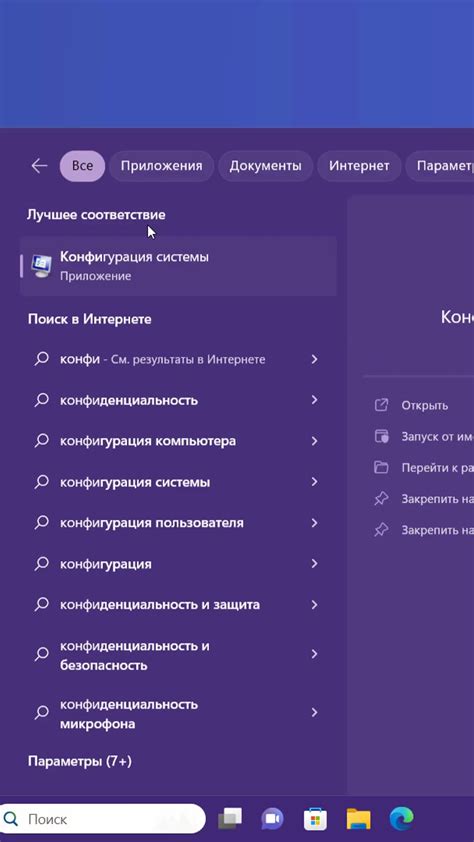Click search icon beside 'конфиденциальность и защита'
Viewport: 474px width, 842px height.
pyautogui.click(x=41, y=604)
